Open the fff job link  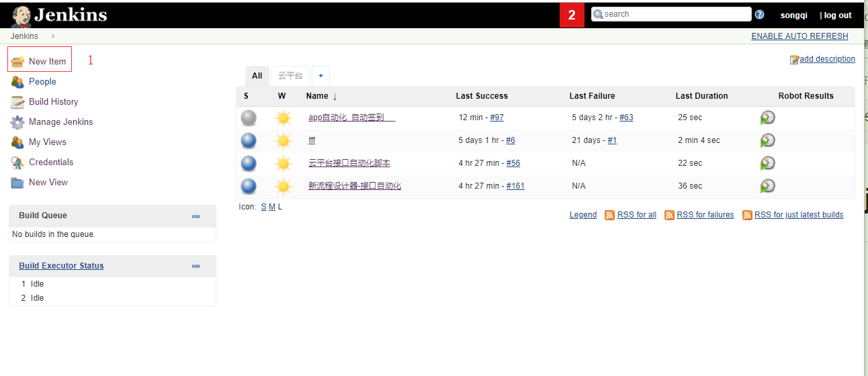point(312,140)
